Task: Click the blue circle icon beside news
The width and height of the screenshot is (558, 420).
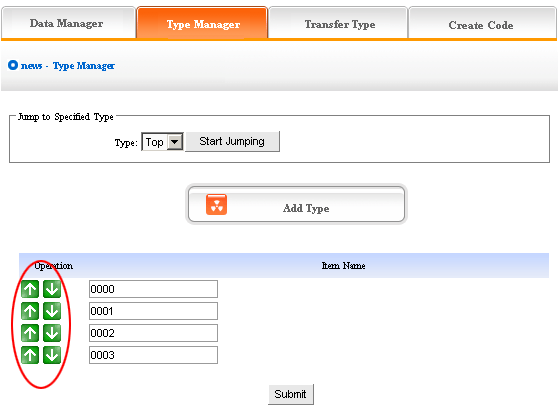Action: (x=13, y=65)
